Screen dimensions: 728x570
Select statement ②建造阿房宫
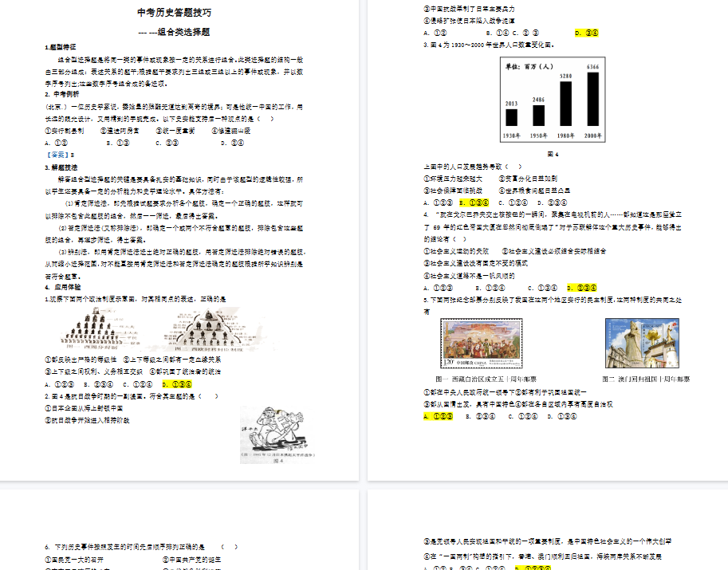[120, 131]
